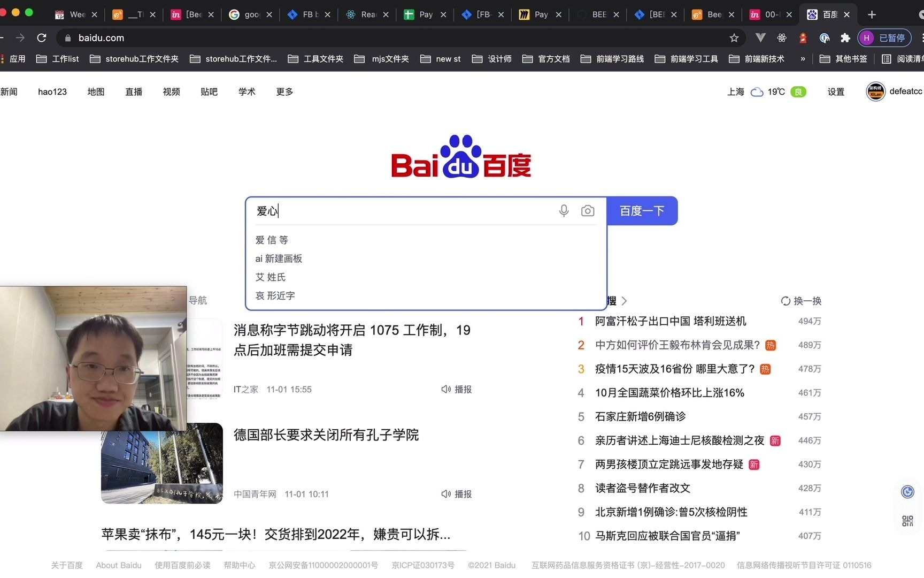Click the voice search microphone icon
Screen dimensions: 924x578
pyautogui.click(x=564, y=211)
